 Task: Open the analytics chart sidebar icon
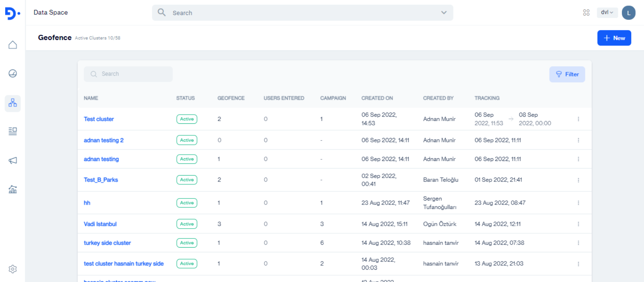[13, 189]
